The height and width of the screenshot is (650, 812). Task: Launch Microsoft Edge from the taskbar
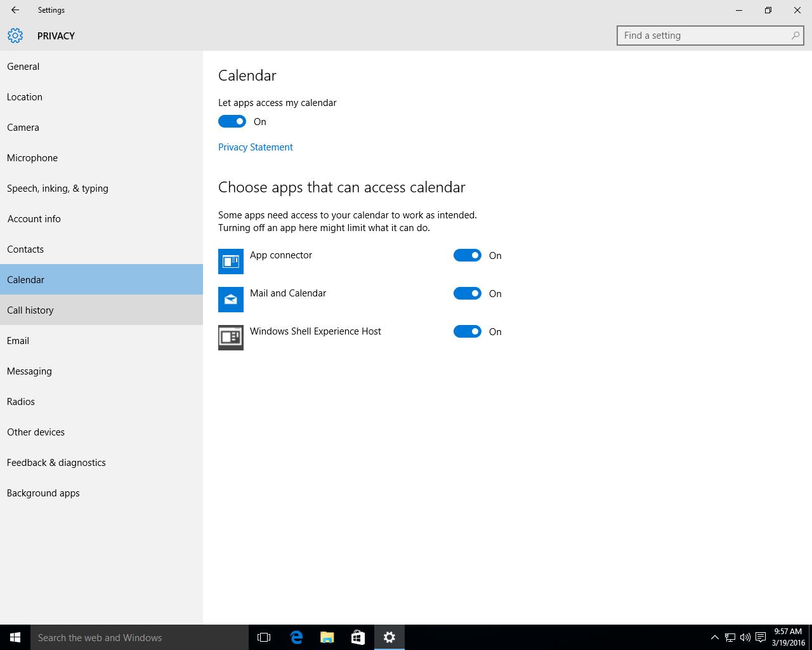296,637
